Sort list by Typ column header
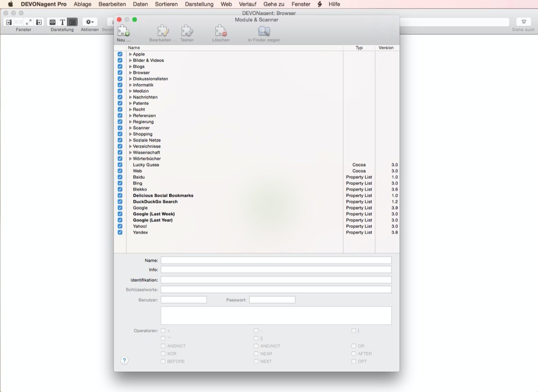Image resolution: width=538 pixels, height=392 pixels. tap(359, 47)
